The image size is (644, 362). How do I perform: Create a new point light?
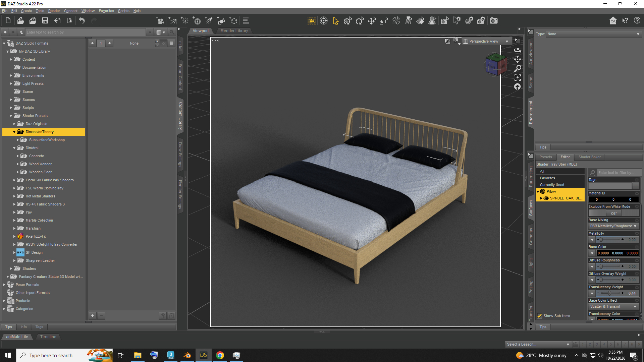coord(184,21)
